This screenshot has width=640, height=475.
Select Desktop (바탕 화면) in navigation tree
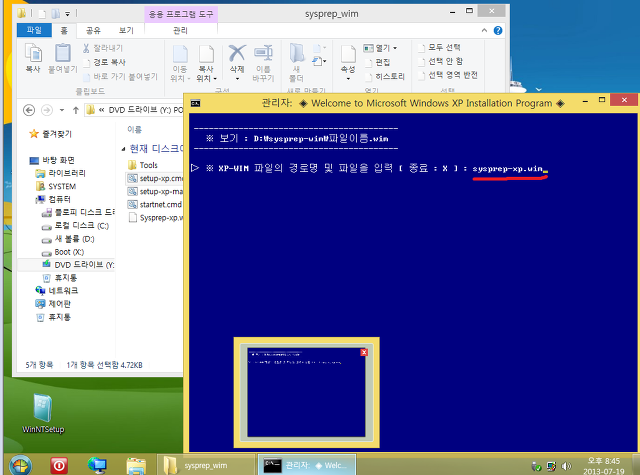(52, 160)
